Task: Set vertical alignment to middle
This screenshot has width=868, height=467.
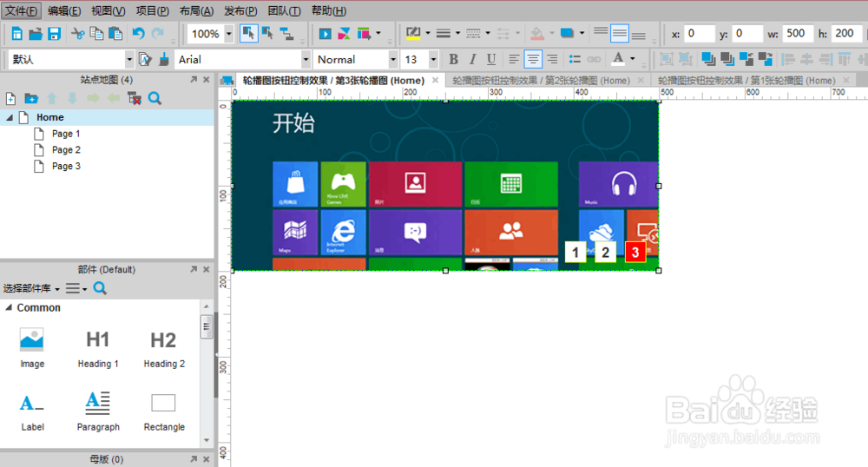Action: click(x=620, y=34)
